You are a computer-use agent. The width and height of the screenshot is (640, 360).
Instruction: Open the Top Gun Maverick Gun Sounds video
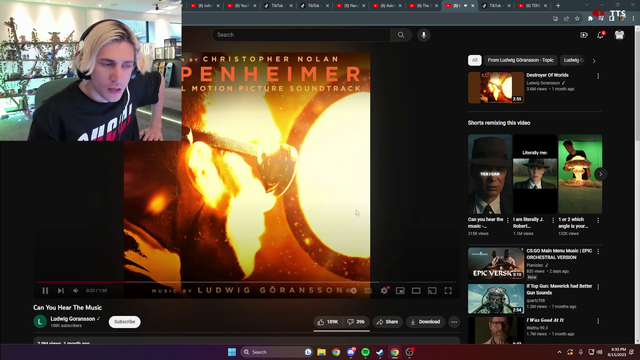point(496,299)
